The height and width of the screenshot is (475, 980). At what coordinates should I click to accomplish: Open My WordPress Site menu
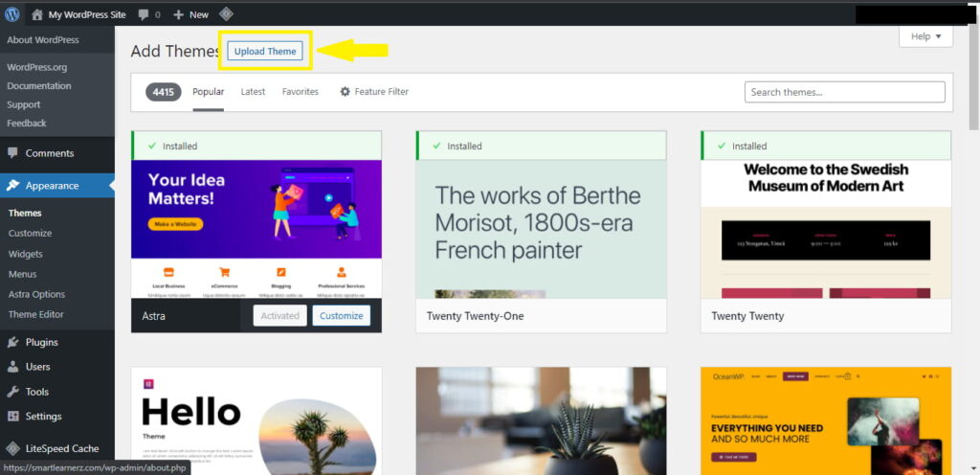[78, 14]
